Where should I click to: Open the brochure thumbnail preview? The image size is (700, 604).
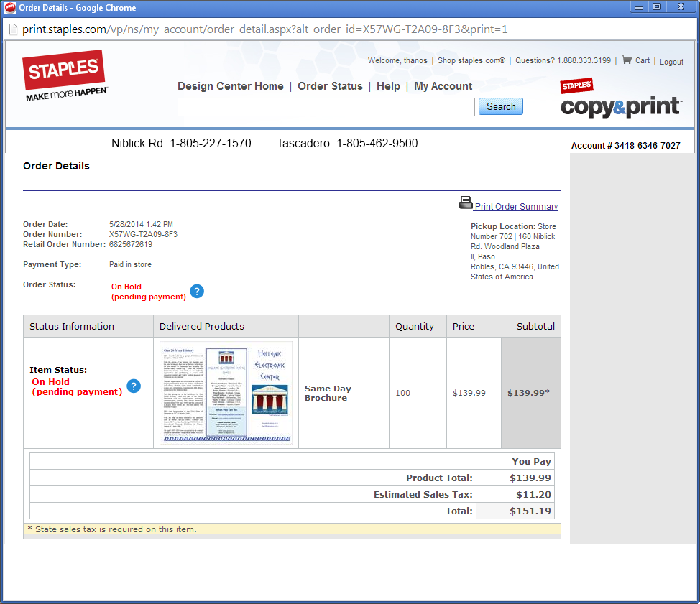(226, 393)
